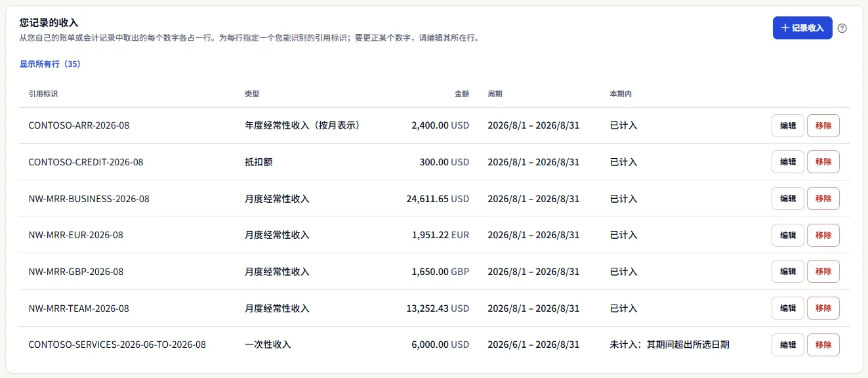Screen dimensions: 868x378
Task: Click the CONTOSO-CREDIT-2026-08 reference text
Action: point(86,162)
